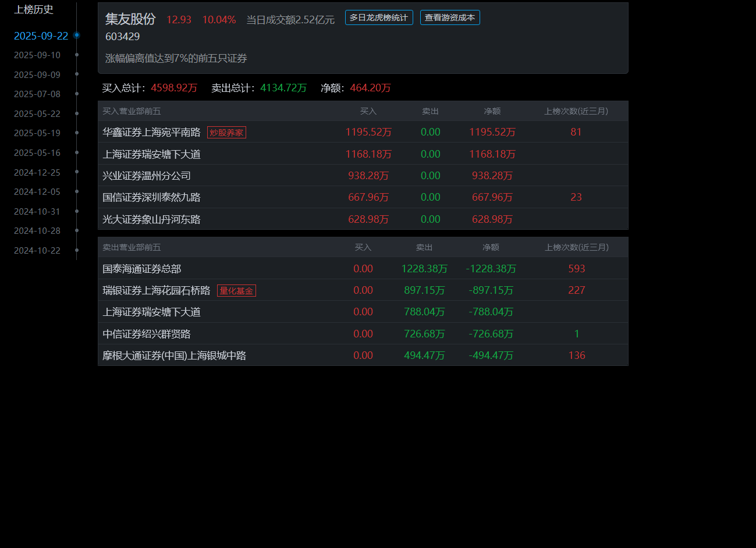Click the 炒股养家 tag
The image size is (756, 548).
(x=226, y=133)
